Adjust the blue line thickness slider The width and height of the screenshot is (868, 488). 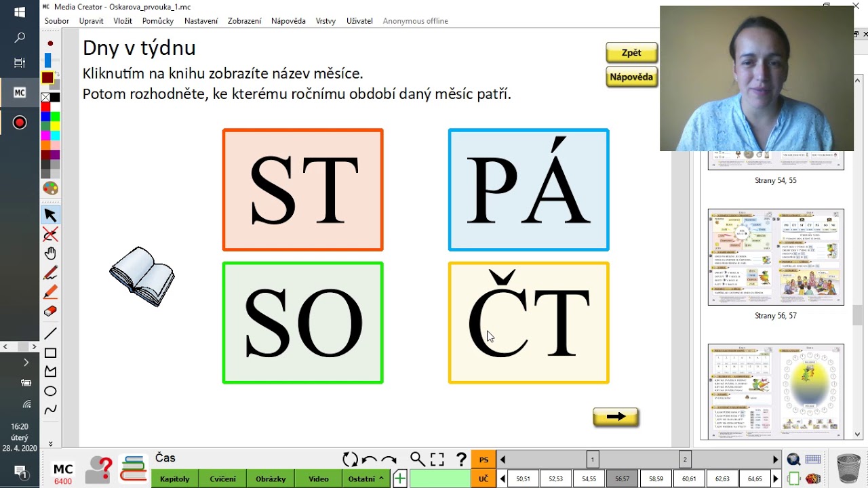coord(47,60)
